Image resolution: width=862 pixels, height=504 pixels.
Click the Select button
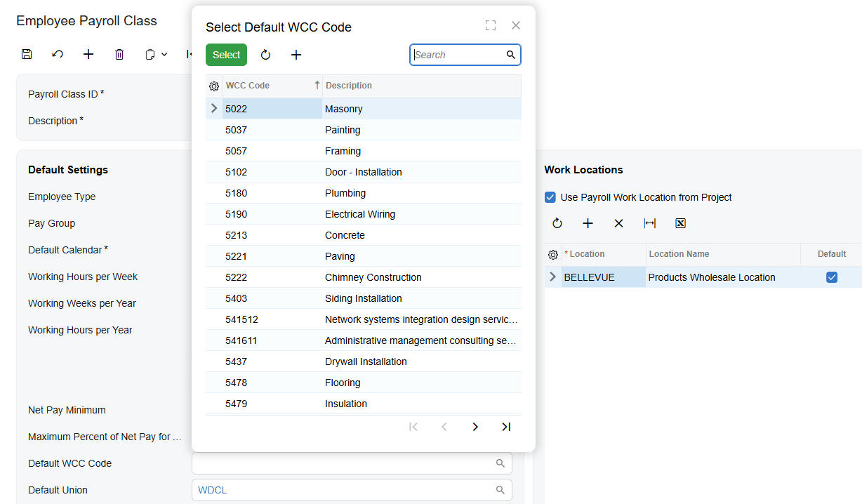(226, 55)
